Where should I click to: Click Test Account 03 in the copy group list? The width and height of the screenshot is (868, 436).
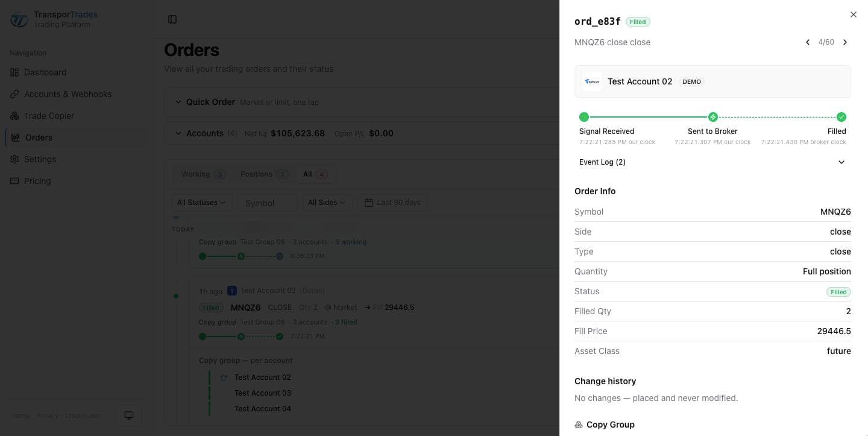[x=263, y=393]
